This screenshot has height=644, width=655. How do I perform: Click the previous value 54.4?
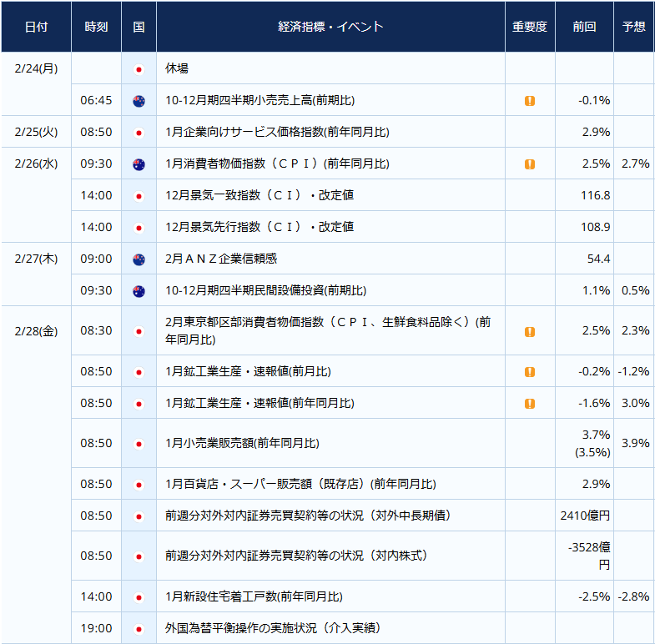point(598,259)
